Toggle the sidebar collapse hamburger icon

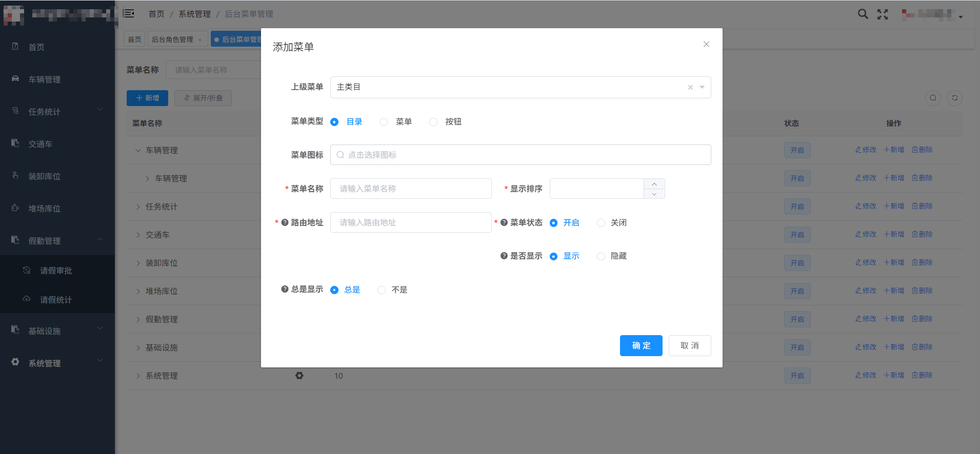click(129, 13)
